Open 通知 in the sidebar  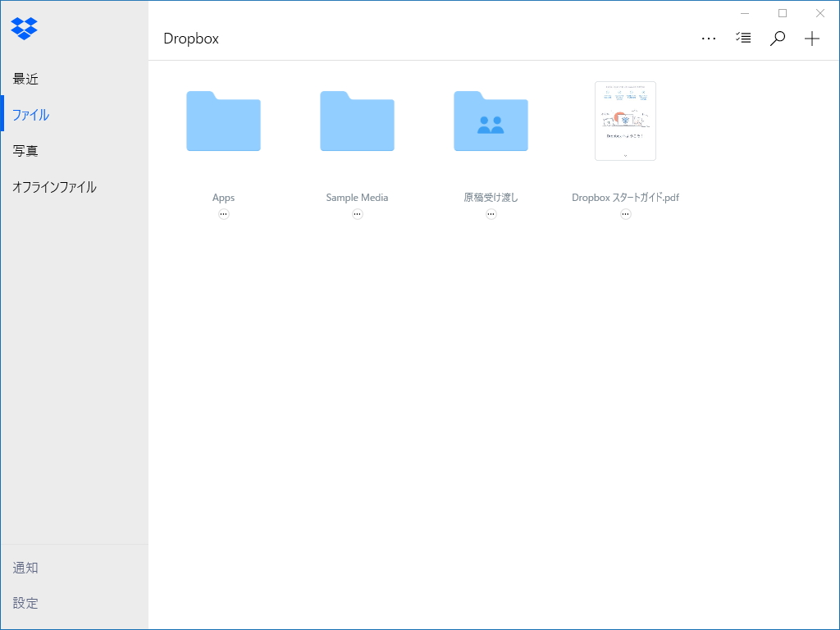coord(25,568)
